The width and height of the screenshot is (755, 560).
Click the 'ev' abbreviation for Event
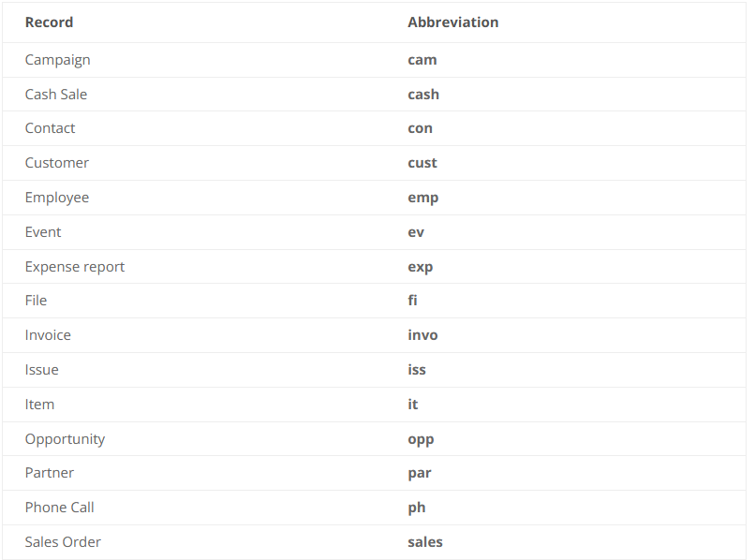point(416,232)
